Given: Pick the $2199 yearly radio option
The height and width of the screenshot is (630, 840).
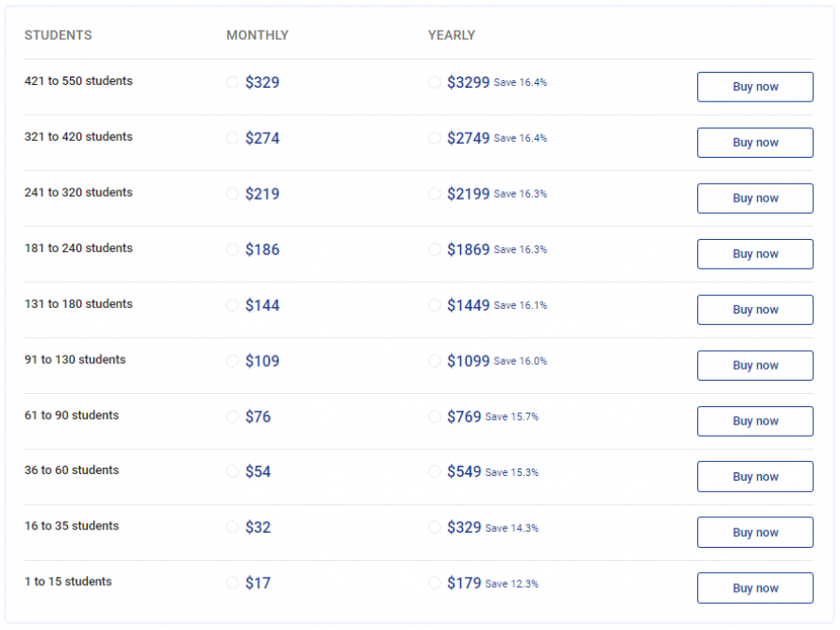Looking at the screenshot, I should click(x=434, y=194).
